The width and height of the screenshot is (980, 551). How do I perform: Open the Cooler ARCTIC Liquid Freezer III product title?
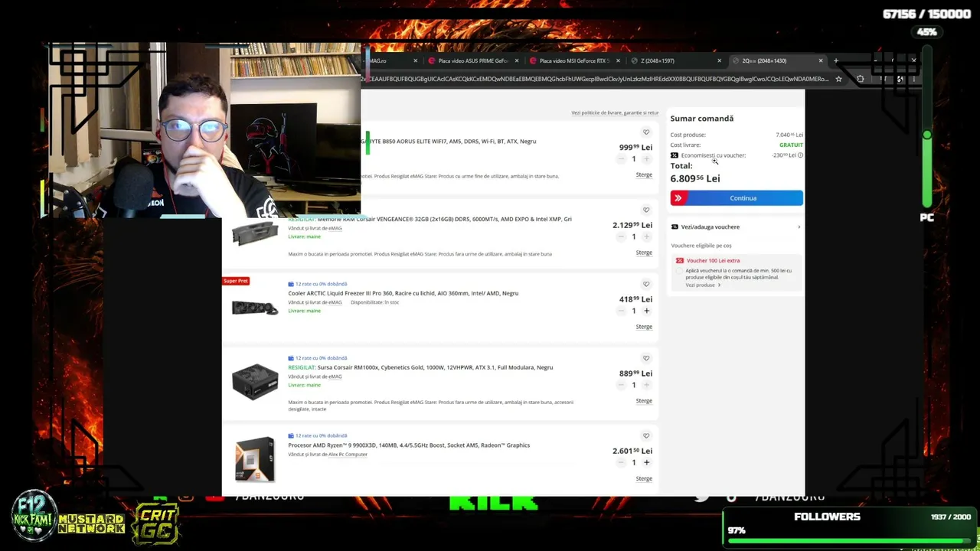[x=403, y=293]
